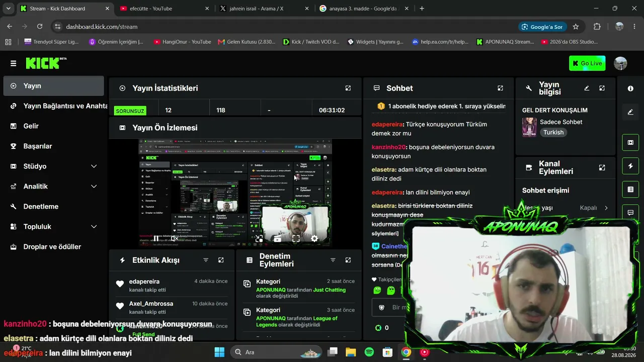Click the address bar URL field
This screenshot has height=362, width=644.
(282, 27)
